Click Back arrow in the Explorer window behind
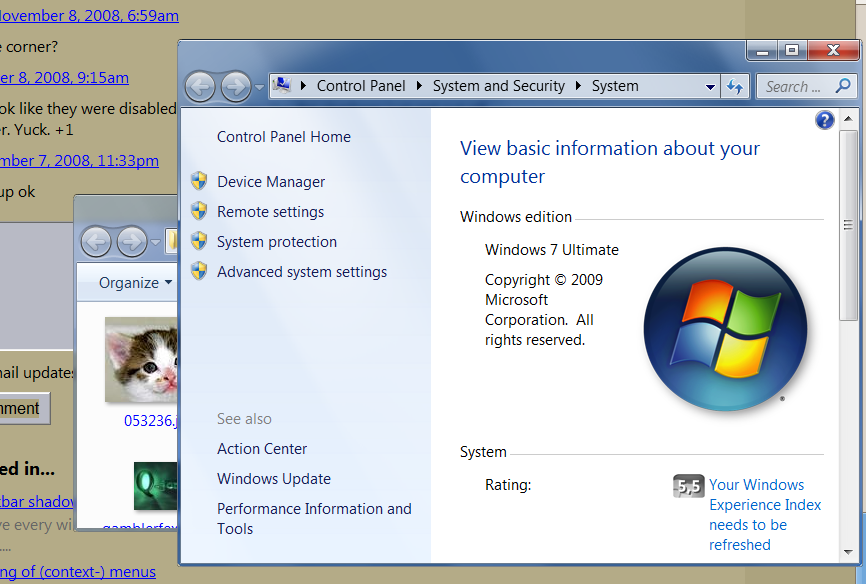The image size is (866, 584). pyautogui.click(x=96, y=241)
